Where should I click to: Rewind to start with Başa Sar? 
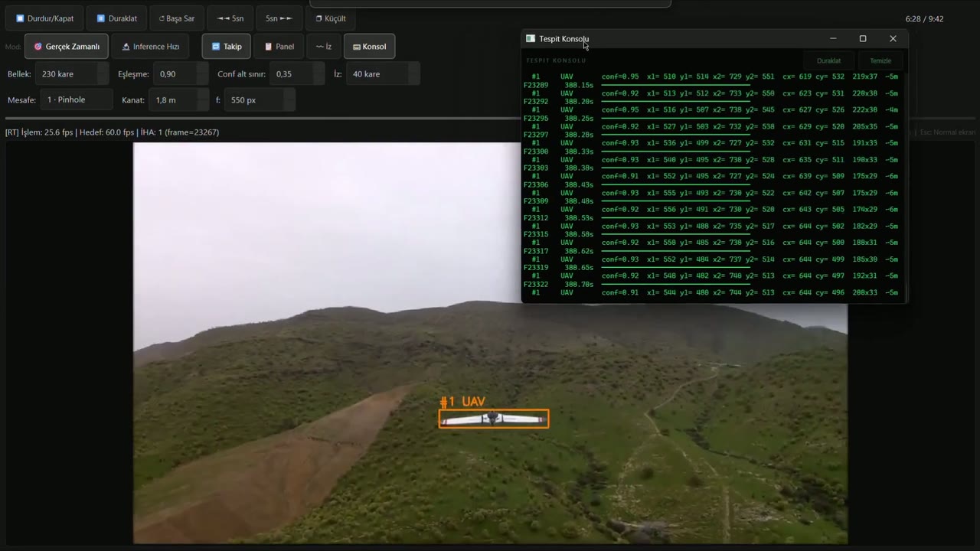coord(177,18)
